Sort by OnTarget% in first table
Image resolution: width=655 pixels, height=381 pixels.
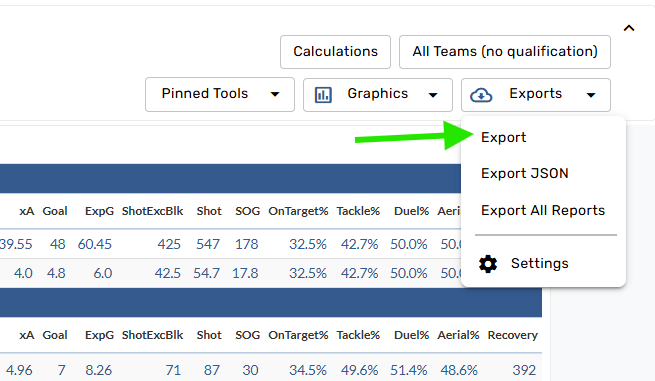298,211
